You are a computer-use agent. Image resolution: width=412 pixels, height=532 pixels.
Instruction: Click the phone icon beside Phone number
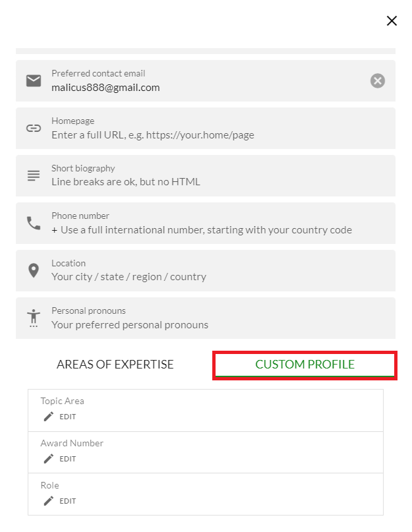34,223
